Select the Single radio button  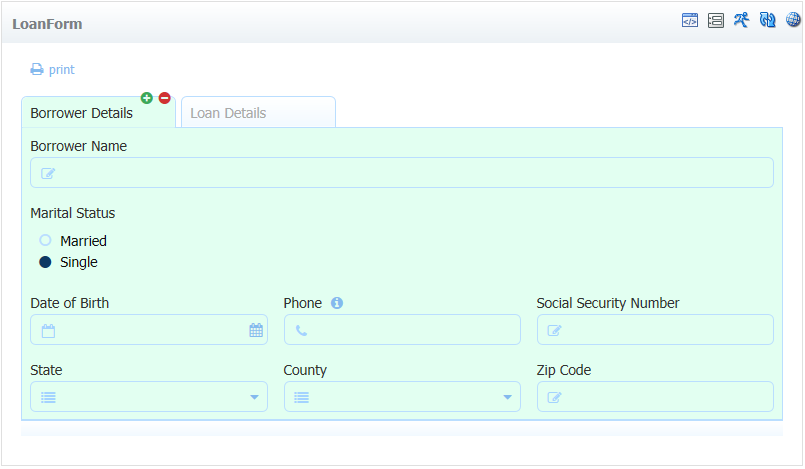(45, 262)
